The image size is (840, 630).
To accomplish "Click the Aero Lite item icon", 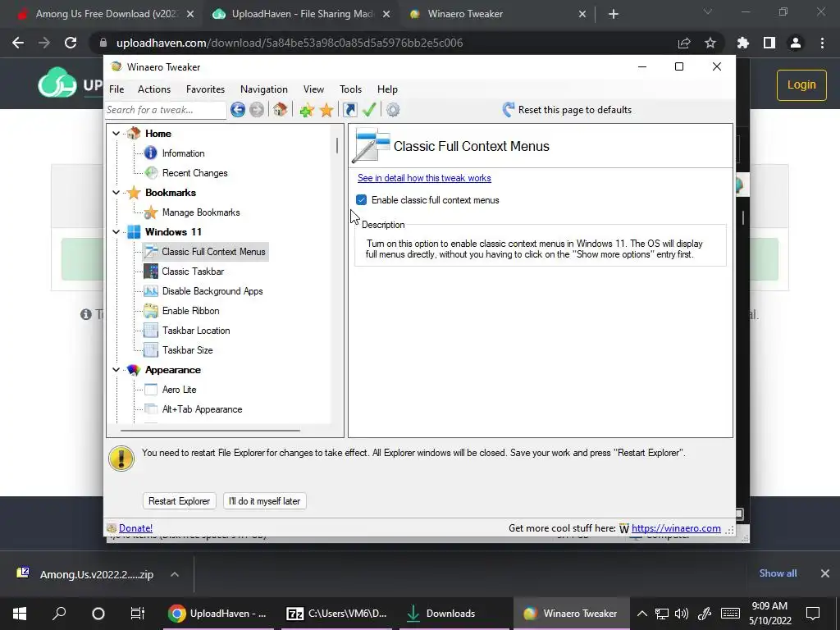I will [151, 390].
